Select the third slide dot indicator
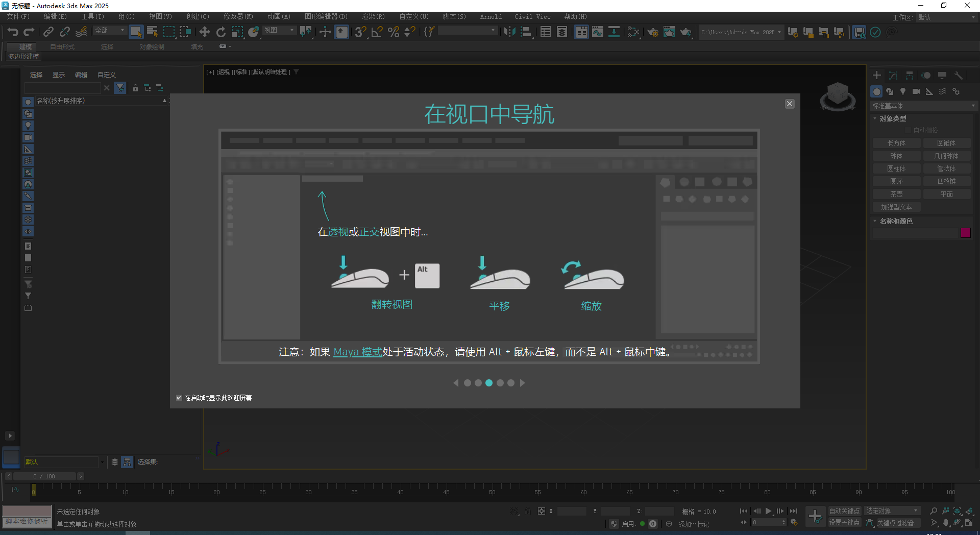Viewport: 980px width, 535px height. pos(489,383)
